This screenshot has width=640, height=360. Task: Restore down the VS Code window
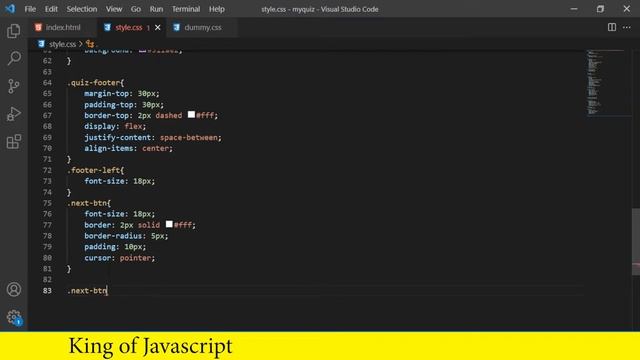click(x=600, y=9)
